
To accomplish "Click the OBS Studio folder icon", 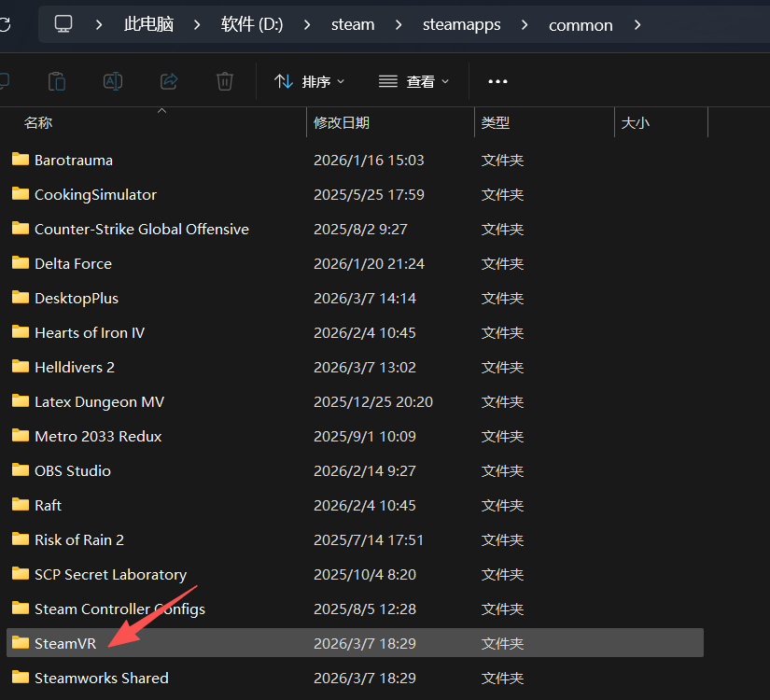I will click(x=21, y=470).
